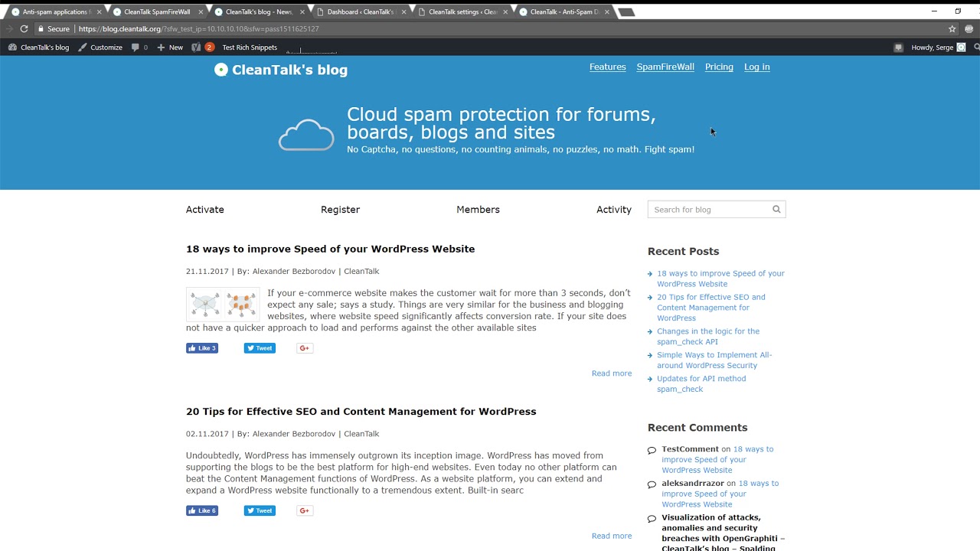
Task: Click Google+ button under Speed post
Action: coord(305,348)
